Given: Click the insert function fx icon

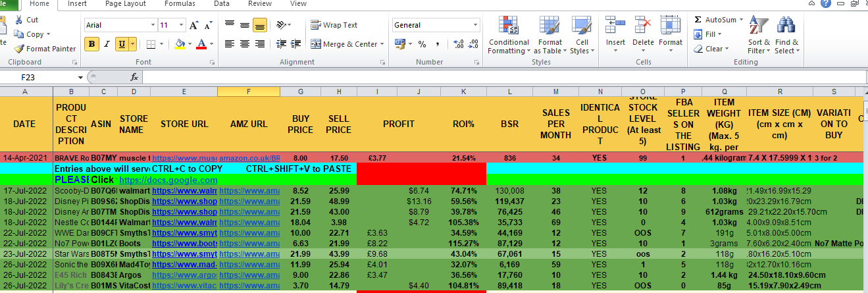Looking at the screenshot, I should [x=134, y=77].
